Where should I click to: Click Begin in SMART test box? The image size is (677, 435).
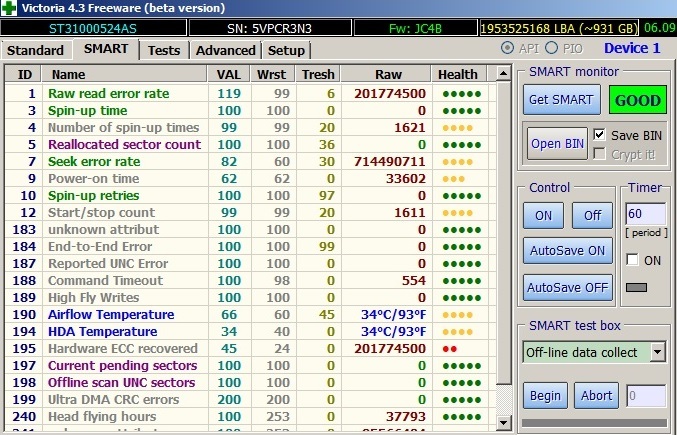[545, 395]
